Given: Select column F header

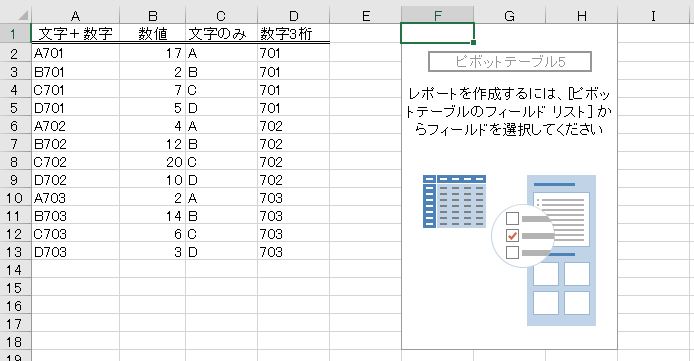Looking at the screenshot, I should tap(437, 16).
